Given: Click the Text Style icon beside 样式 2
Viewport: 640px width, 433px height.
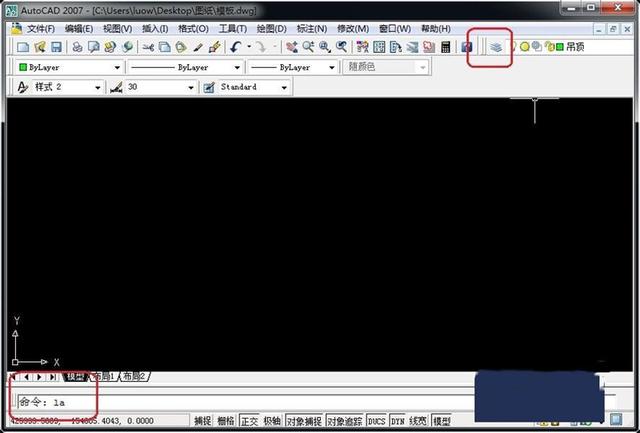Looking at the screenshot, I should 23,87.
